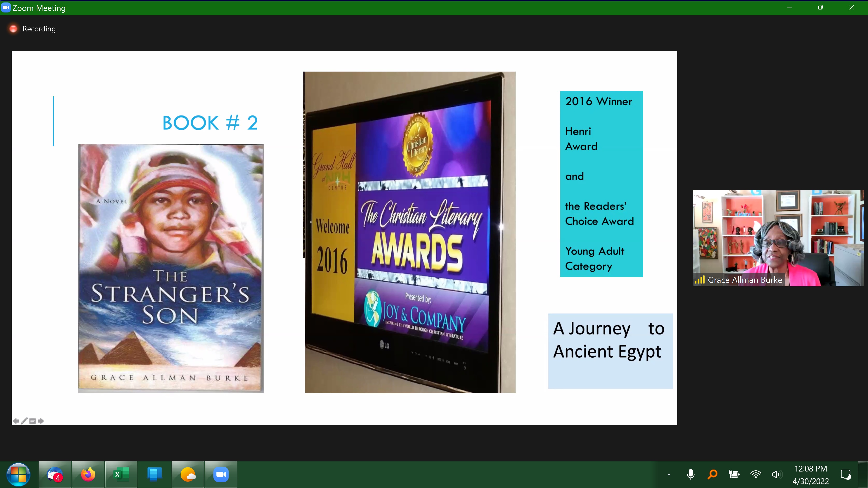Click the microphone tray icon

[690, 474]
